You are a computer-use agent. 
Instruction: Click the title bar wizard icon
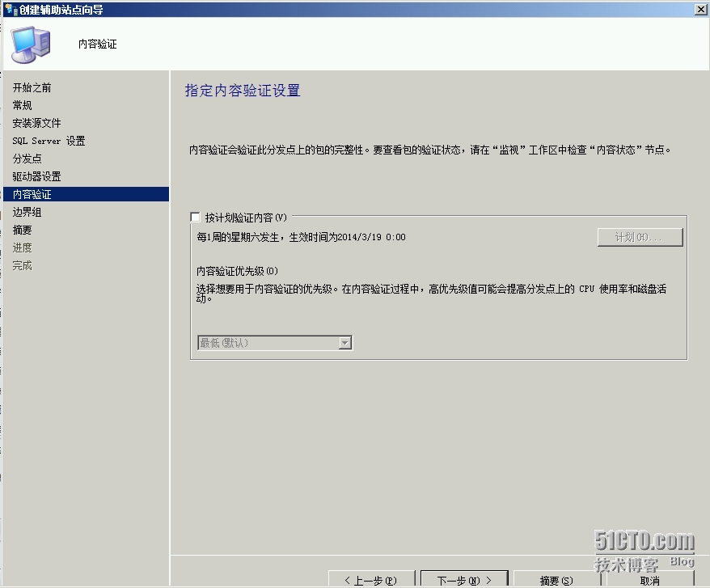point(11,9)
